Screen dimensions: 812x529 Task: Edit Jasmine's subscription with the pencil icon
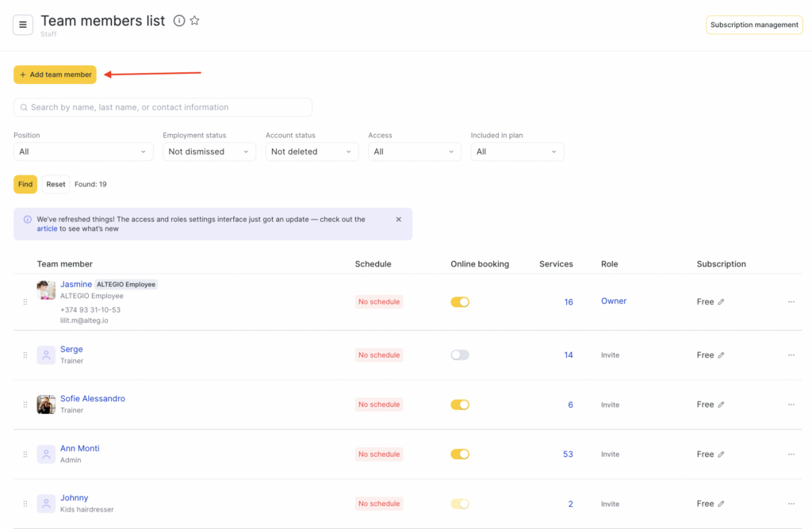(x=721, y=302)
